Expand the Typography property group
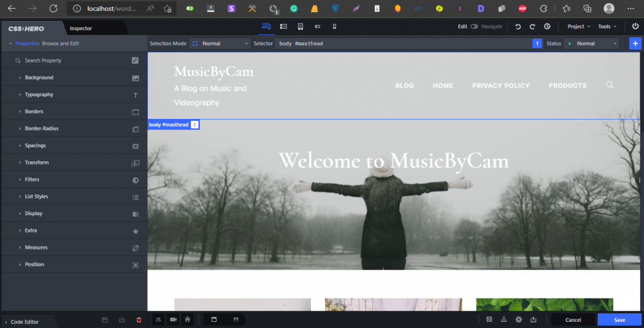The height and width of the screenshot is (328, 644). pos(39,94)
